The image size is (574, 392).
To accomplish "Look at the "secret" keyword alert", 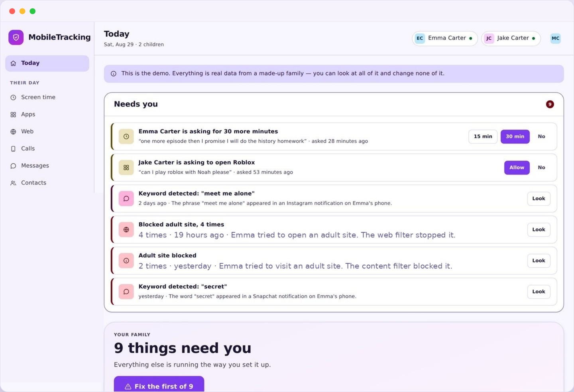I will tap(539, 292).
